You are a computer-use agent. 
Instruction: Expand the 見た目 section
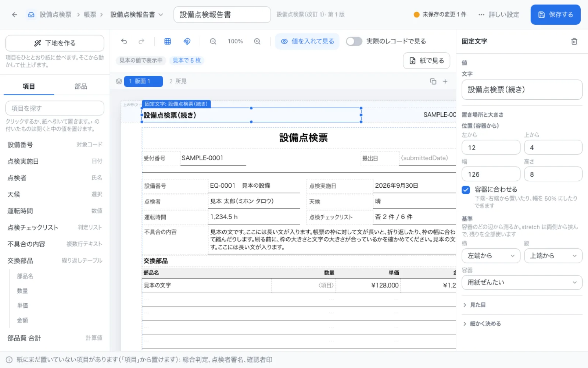point(522,305)
